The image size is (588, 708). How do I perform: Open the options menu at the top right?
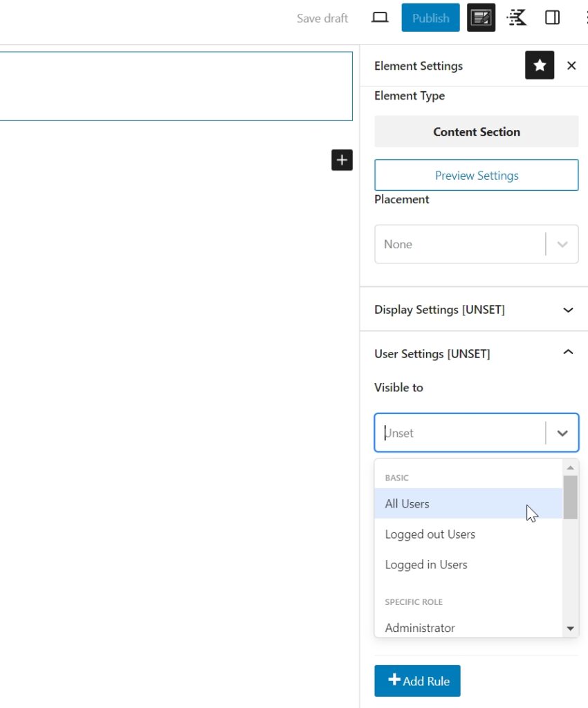coord(585,18)
